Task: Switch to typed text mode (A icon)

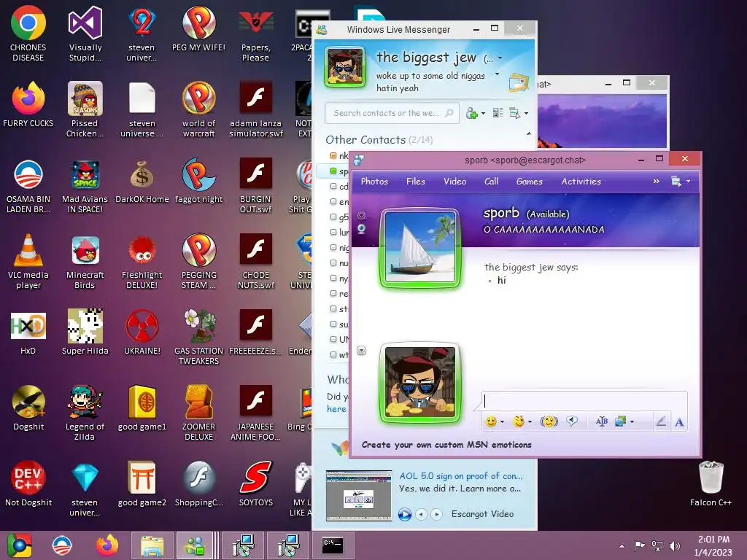Action: point(679,422)
